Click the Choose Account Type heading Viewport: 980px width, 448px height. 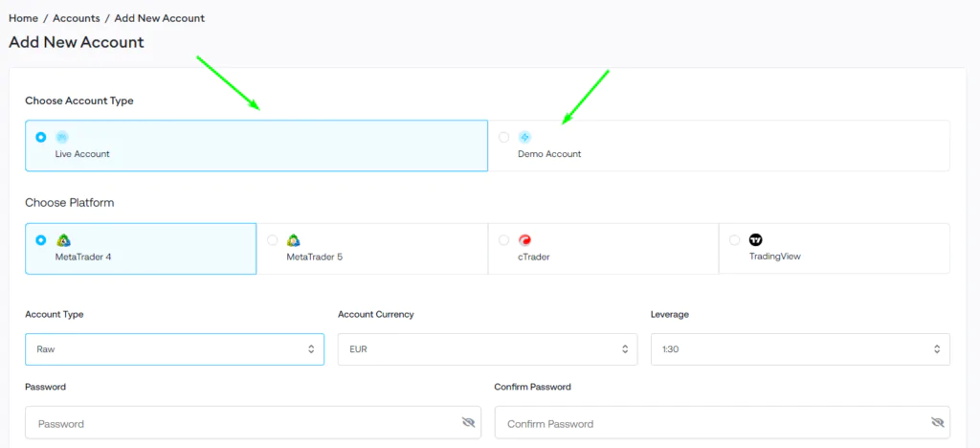coord(79,101)
